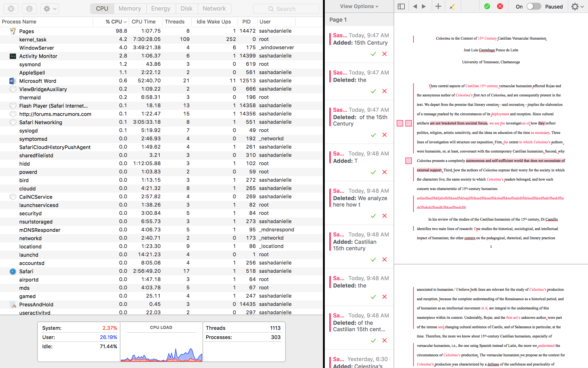Select the forums.macrumors.com shield icon
588x368 pixels.
[x=13, y=114]
